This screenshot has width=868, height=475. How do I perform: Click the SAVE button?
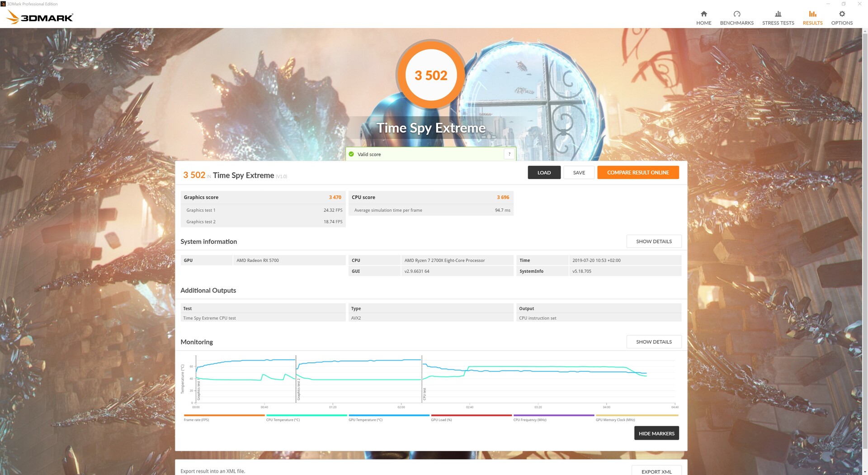click(x=579, y=172)
